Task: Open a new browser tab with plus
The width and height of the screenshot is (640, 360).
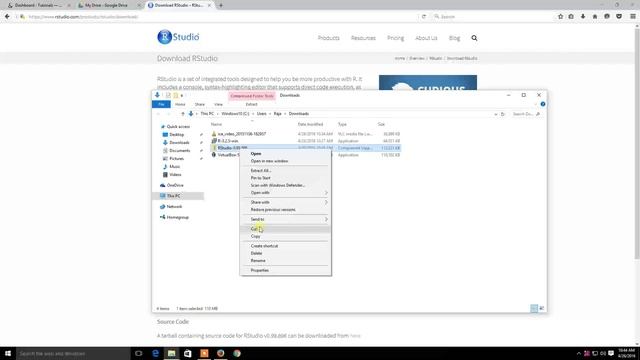Action: [221, 5]
